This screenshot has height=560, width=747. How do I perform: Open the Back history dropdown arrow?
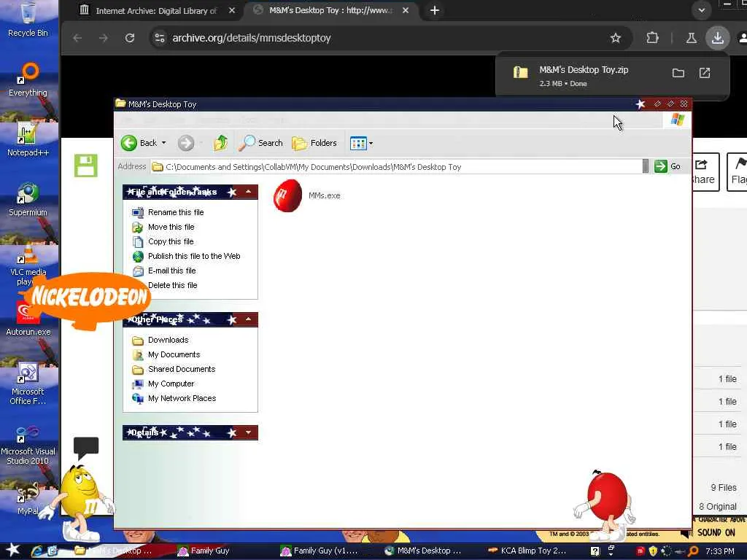pos(164,143)
